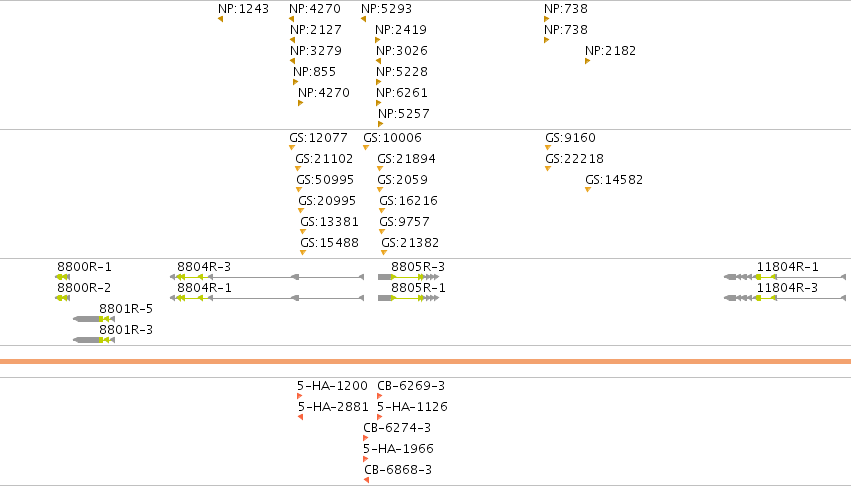Select the GS:21102 insertion

(x=324, y=159)
